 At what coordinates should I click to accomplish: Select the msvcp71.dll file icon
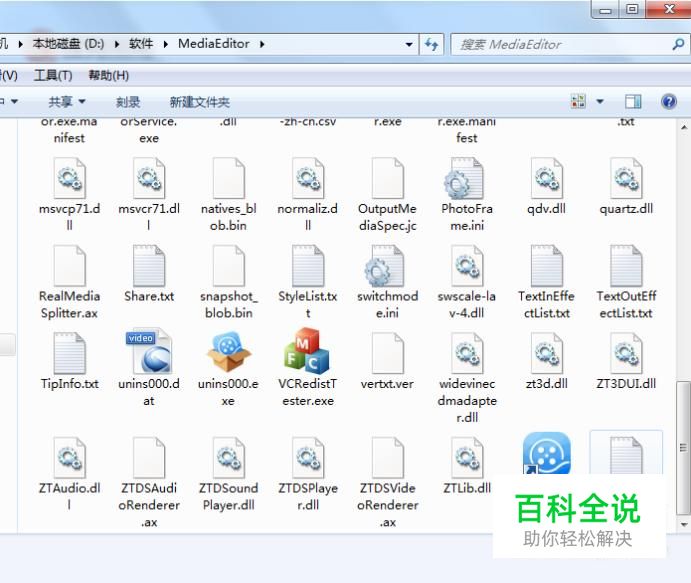[70, 178]
